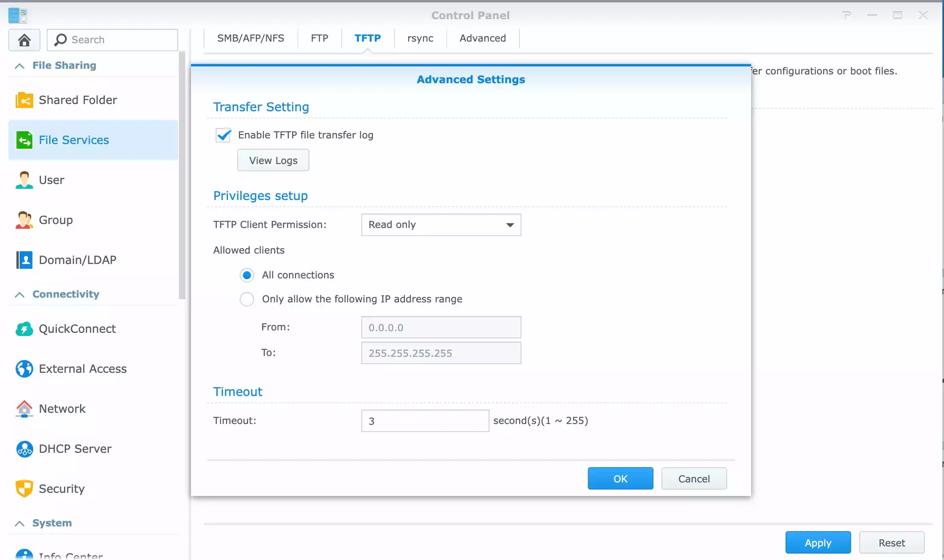Click the User person icon
Viewport: 944px width, 560px height.
(24, 180)
